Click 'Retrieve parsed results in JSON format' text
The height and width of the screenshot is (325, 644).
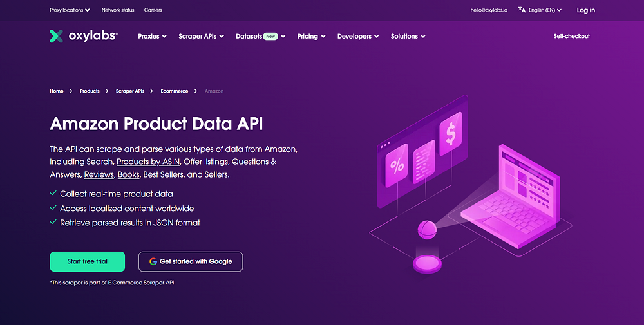130,223
